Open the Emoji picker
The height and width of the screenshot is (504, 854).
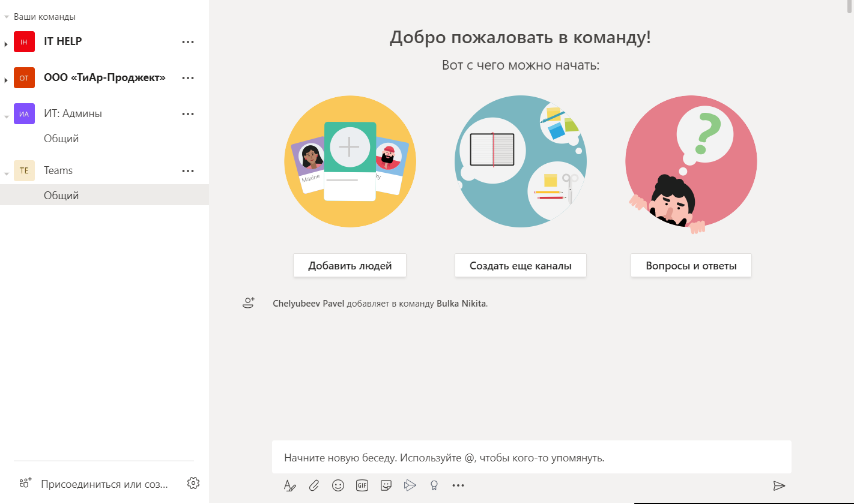pyautogui.click(x=338, y=485)
